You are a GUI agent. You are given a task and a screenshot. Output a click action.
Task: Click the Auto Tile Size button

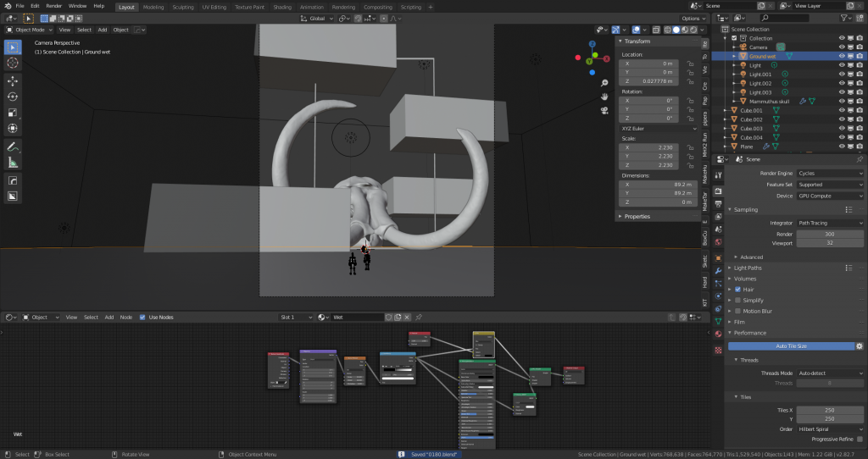tap(791, 346)
